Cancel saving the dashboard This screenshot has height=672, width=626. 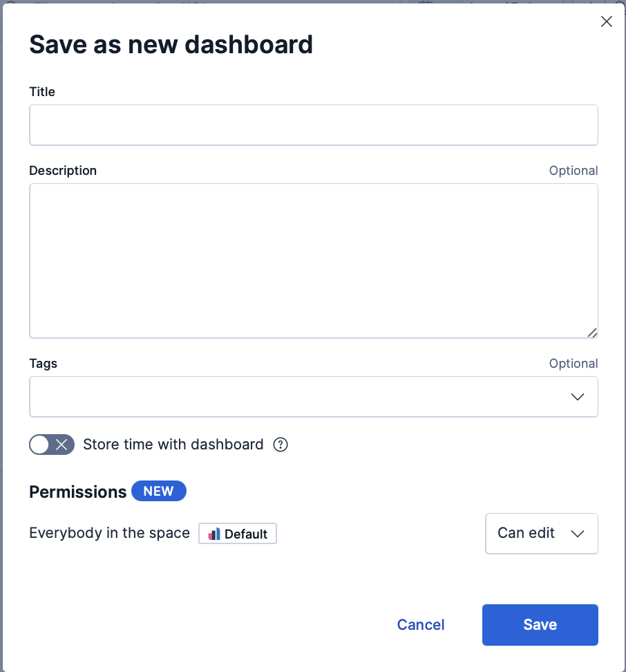[420, 625]
